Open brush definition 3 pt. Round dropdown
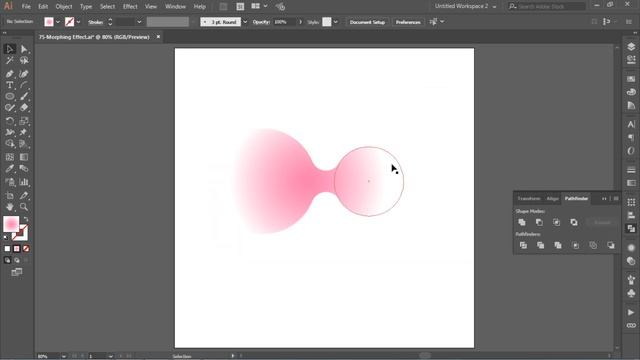The image size is (640, 360). point(245,22)
